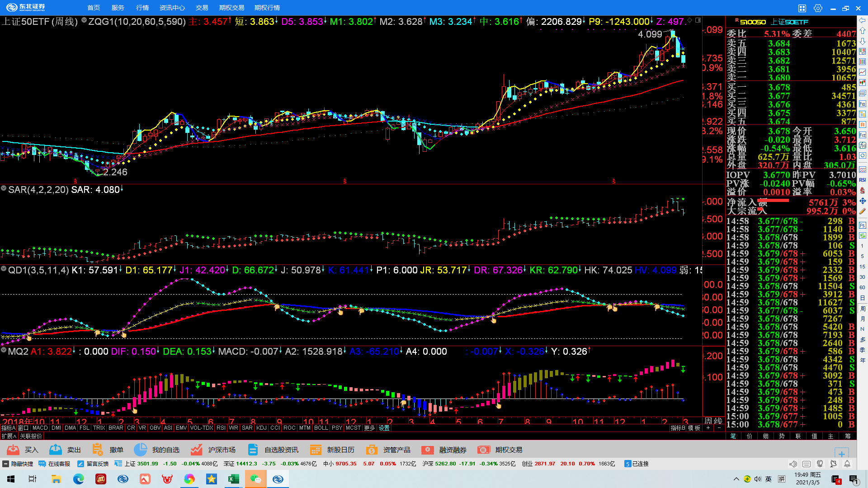The height and width of the screenshot is (488, 868).
Task: Click the notification bell in status bar
Action: [847, 464]
